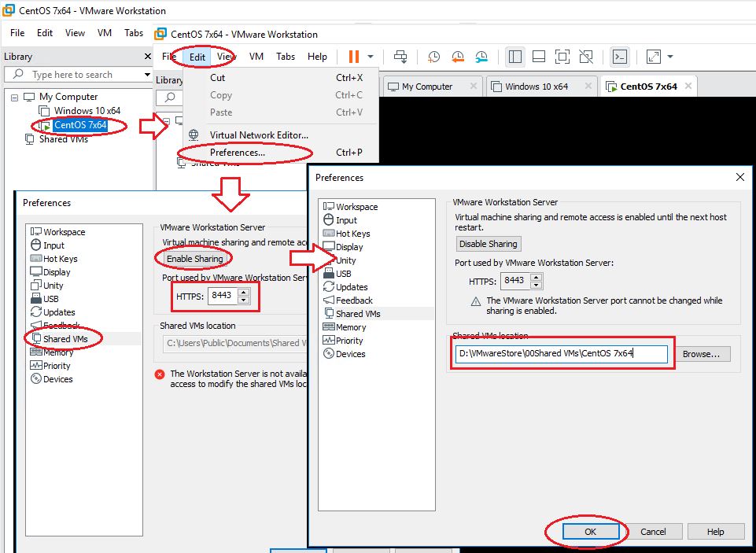Select Memory in the front Preferences list
The image size is (756, 553).
pyautogui.click(x=345, y=327)
